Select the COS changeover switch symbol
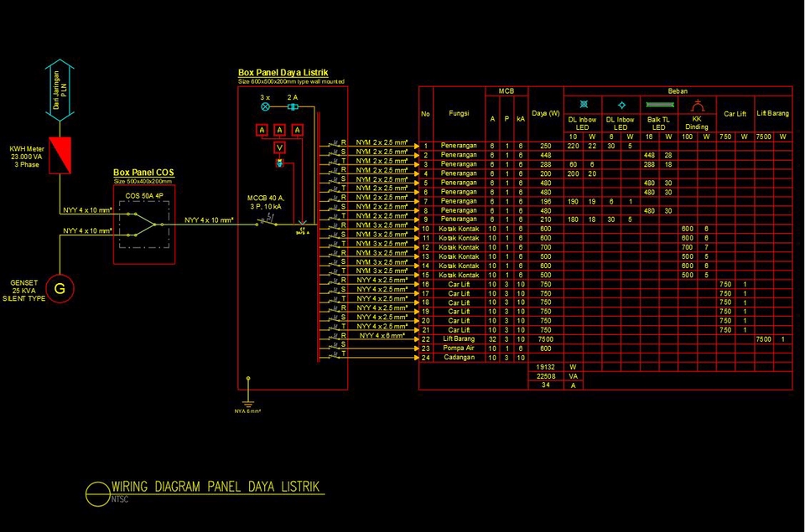This screenshot has height=532, width=805. coord(144,225)
